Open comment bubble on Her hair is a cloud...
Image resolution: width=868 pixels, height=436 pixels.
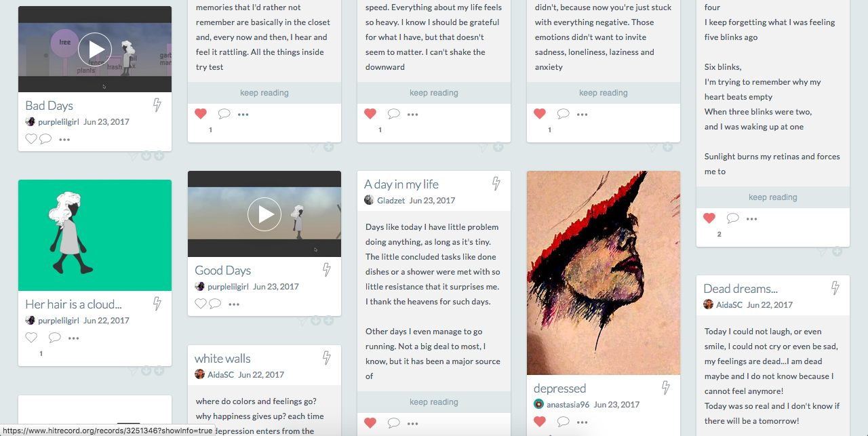point(54,338)
